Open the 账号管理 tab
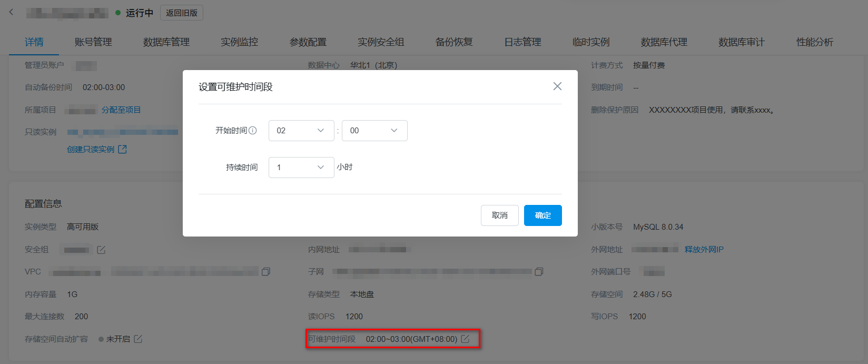The image size is (868, 364). tap(93, 42)
